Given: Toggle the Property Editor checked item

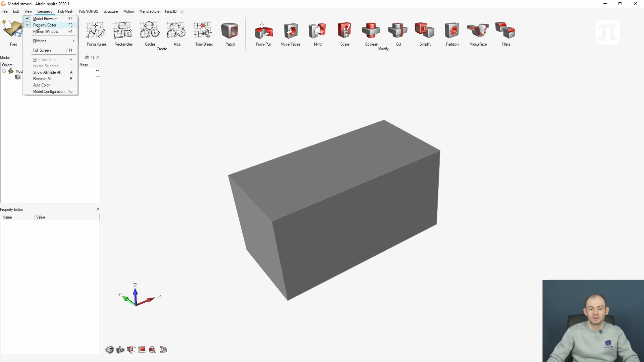Looking at the screenshot, I should pos(50,25).
